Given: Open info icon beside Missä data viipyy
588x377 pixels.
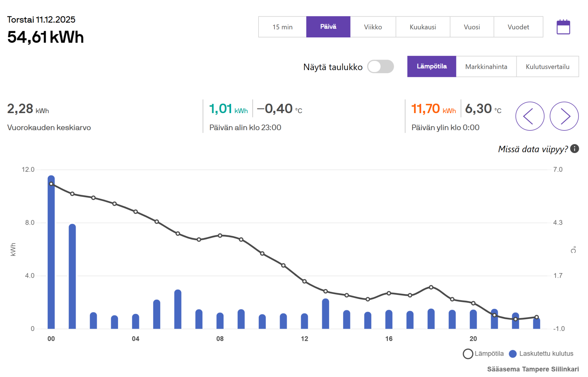Looking at the screenshot, I should click(x=574, y=149).
